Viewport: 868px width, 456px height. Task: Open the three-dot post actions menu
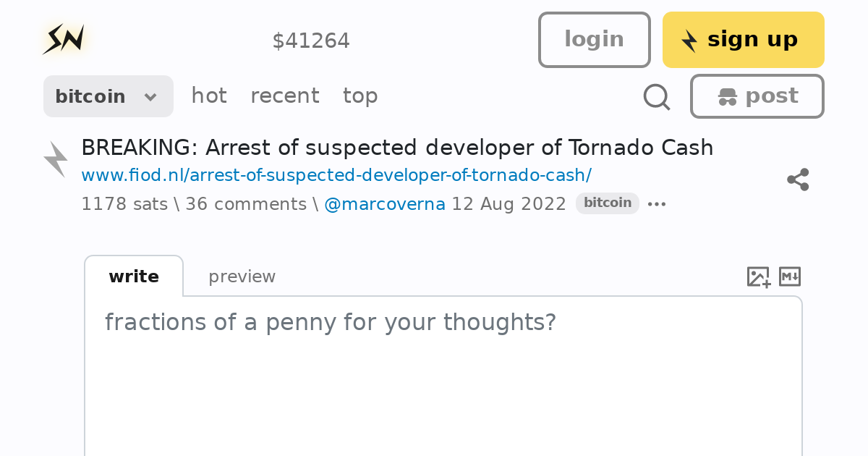coord(657,204)
